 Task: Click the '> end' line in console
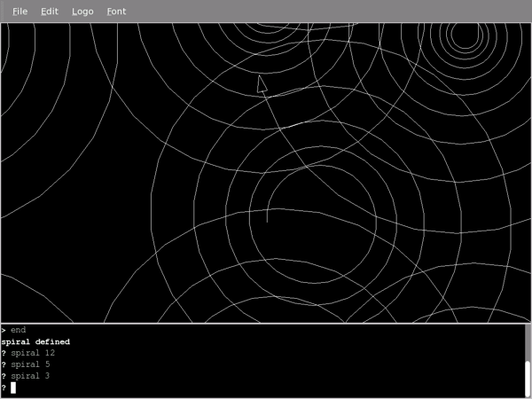[x=14, y=330]
